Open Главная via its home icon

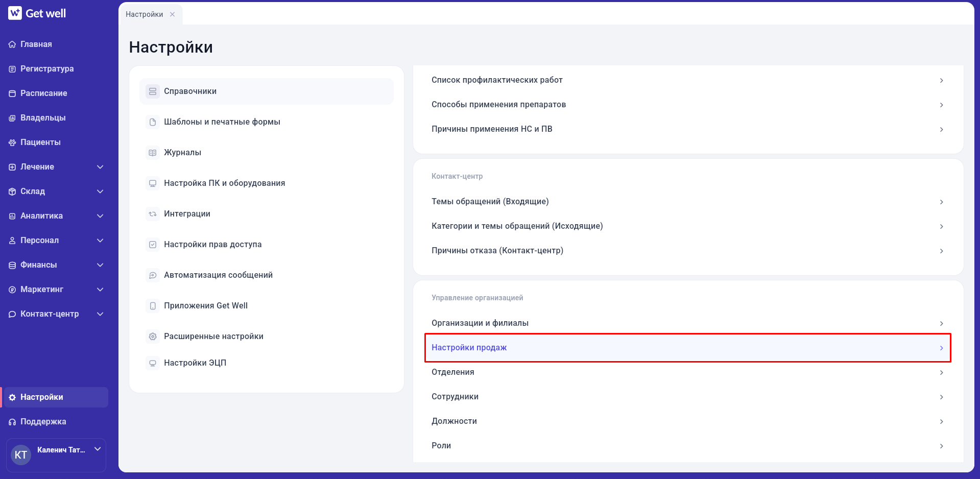click(x=12, y=44)
